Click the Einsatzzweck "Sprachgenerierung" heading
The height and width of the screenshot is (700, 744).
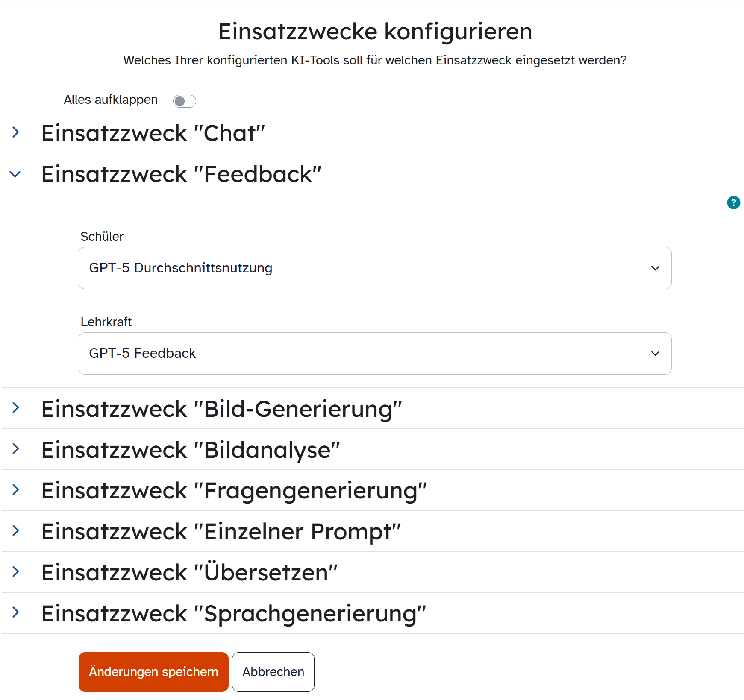(x=234, y=614)
